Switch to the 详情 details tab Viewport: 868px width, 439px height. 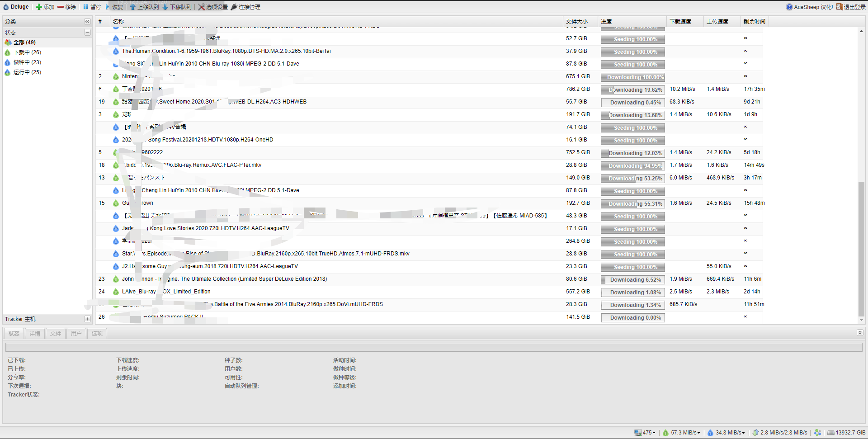click(x=35, y=334)
